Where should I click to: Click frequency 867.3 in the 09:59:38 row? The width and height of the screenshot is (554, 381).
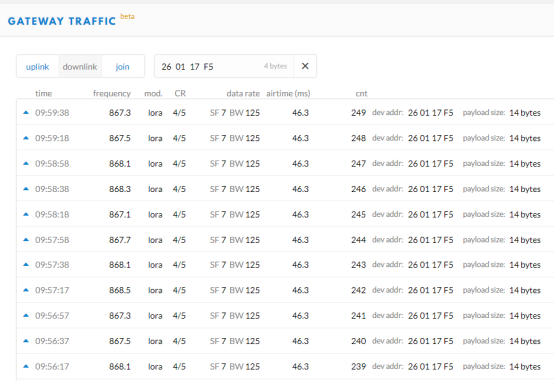tap(120, 112)
